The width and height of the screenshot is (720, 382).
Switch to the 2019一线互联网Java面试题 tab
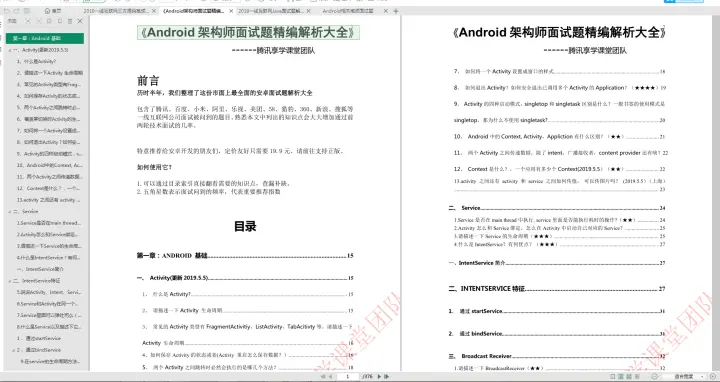tap(270, 11)
